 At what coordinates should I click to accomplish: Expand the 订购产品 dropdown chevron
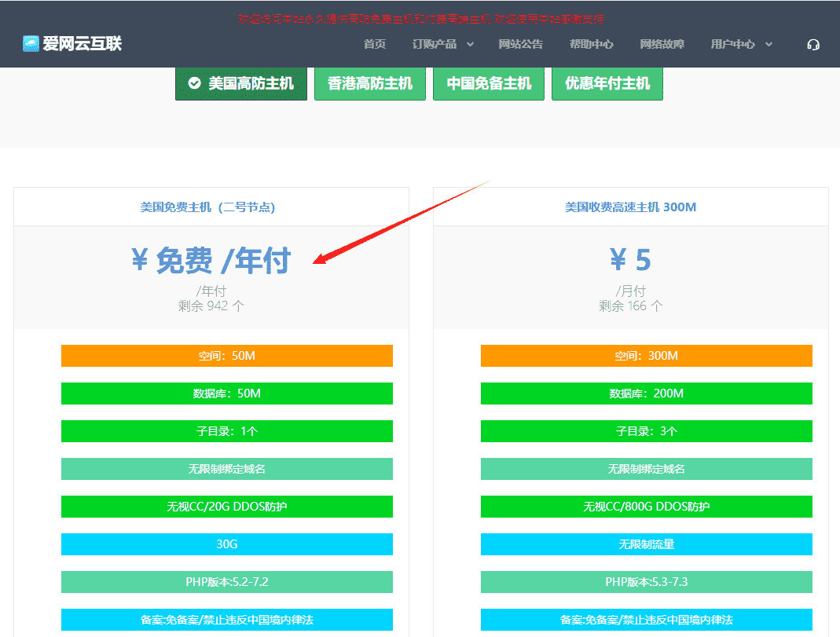(470, 45)
